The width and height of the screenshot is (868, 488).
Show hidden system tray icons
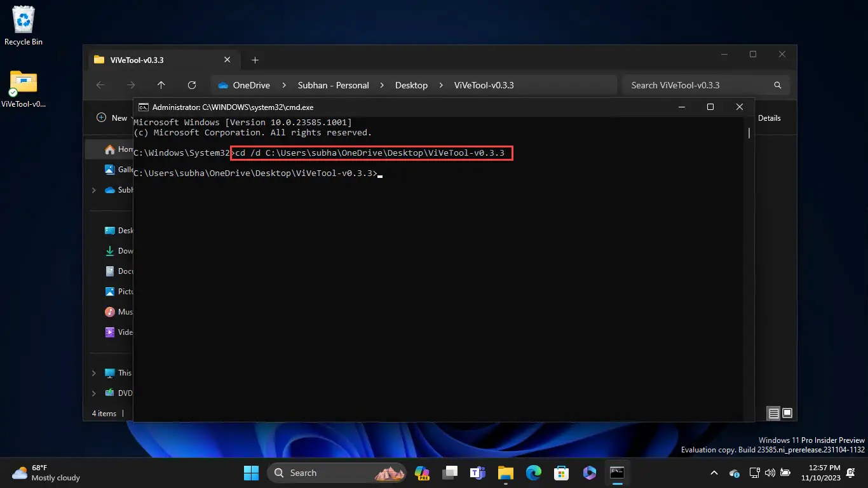(714, 473)
